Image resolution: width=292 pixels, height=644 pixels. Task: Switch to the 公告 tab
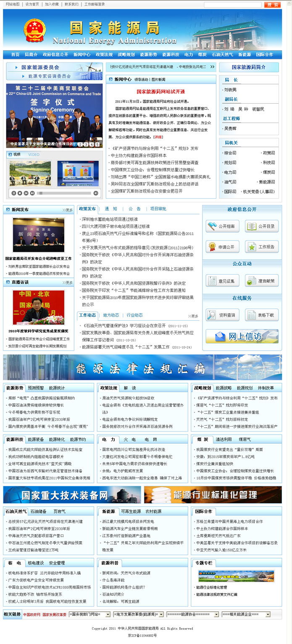[x=134, y=209]
